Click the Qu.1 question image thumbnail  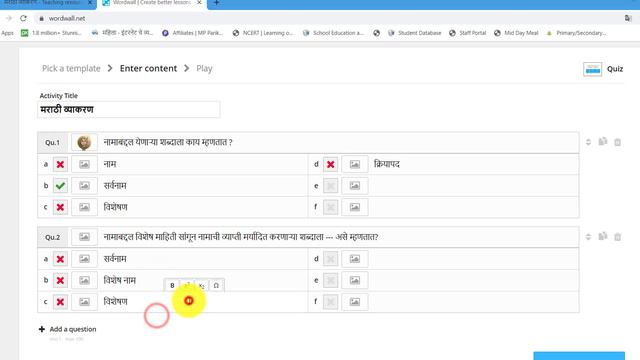[84, 142]
